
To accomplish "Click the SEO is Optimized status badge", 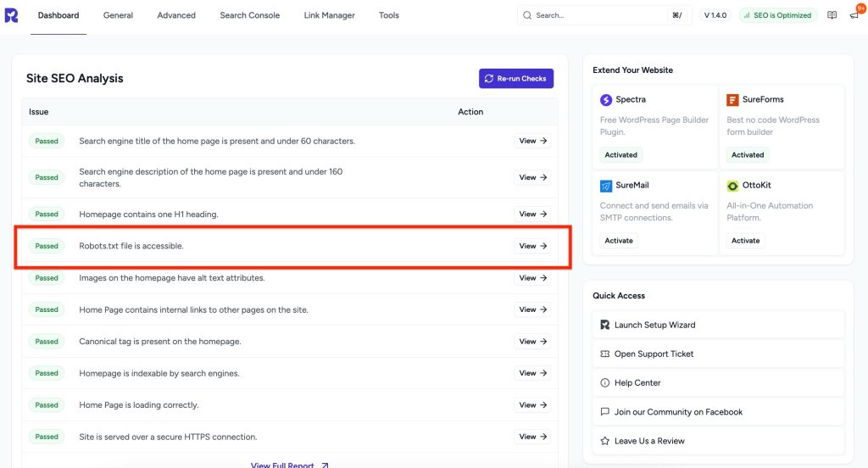I will (776, 15).
